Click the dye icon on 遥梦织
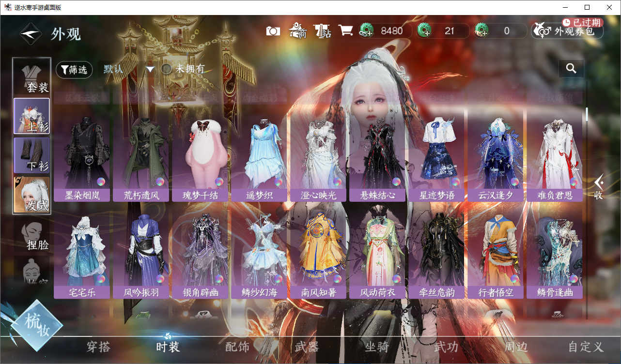This screenshot has height=364, width=621. [x=278, y=182]
